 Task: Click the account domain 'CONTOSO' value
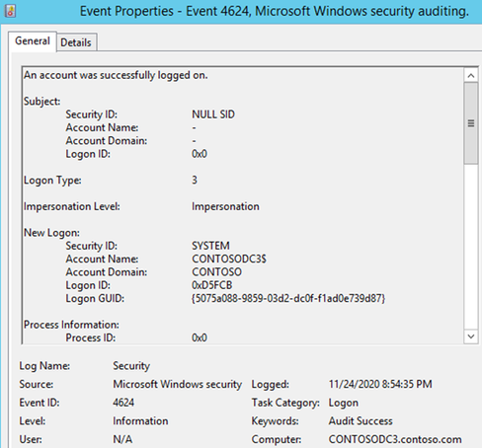tap(216, 272)
